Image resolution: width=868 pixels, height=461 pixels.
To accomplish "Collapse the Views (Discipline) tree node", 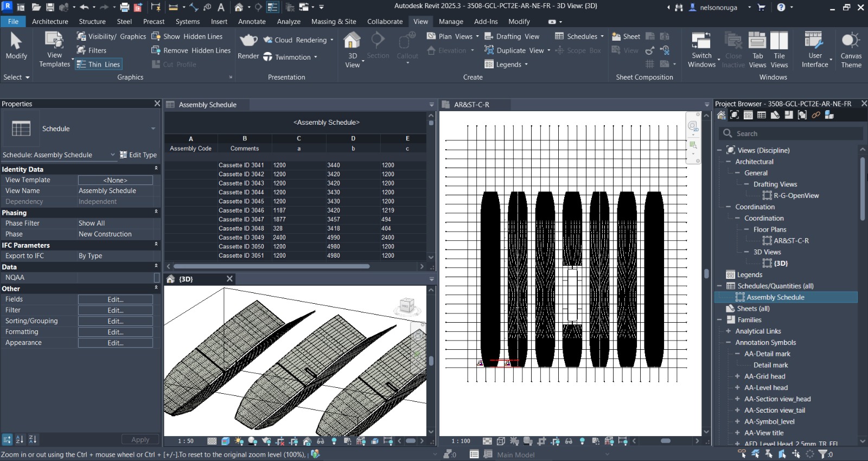I will [719, 150].
